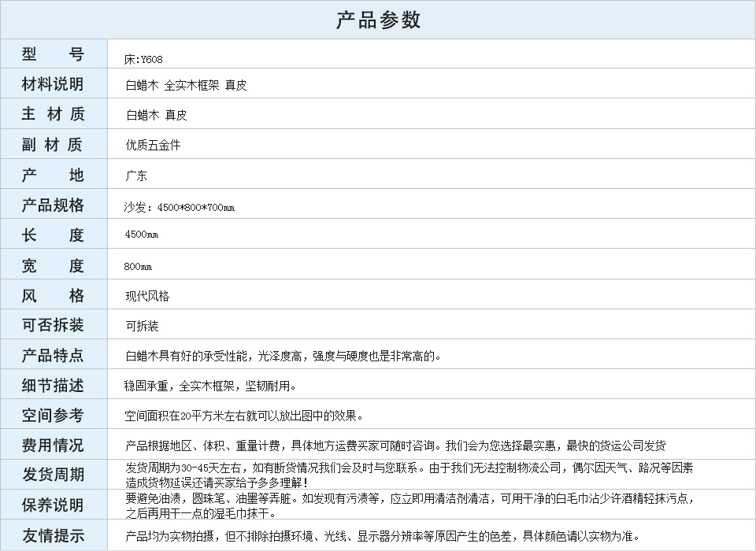Select the 材料说明 label cell
The height and width of the screenshot is (551, 756).
tap(54, 84)
